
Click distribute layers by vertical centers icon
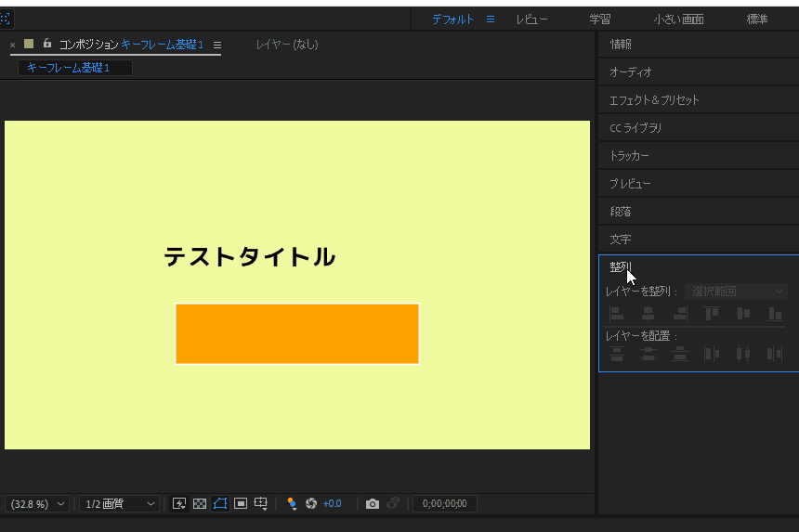[x=648, y=354]
